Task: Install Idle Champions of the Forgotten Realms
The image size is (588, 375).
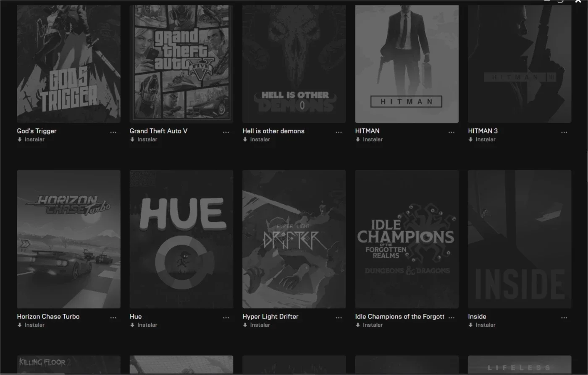Action: click(369, 325)
